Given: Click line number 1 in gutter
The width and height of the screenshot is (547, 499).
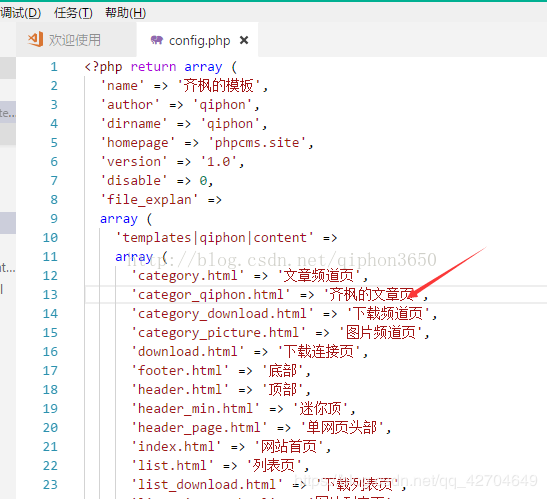Looking at the screenshot, I should click(x=54, y=67).
